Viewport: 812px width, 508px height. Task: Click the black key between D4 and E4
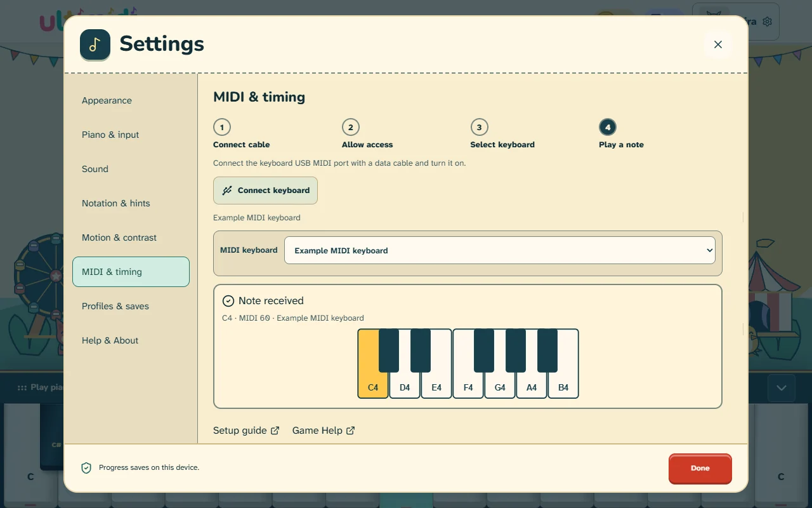coord(421,351)
